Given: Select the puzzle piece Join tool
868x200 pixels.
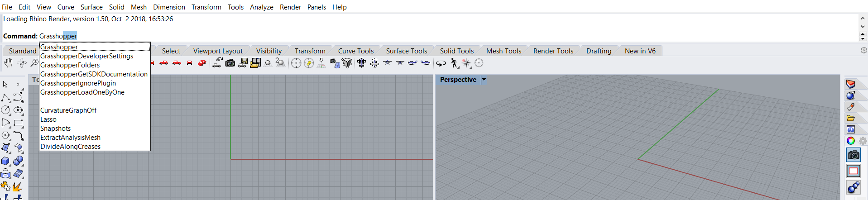Looking at the screenshot, I should (5, 186).
